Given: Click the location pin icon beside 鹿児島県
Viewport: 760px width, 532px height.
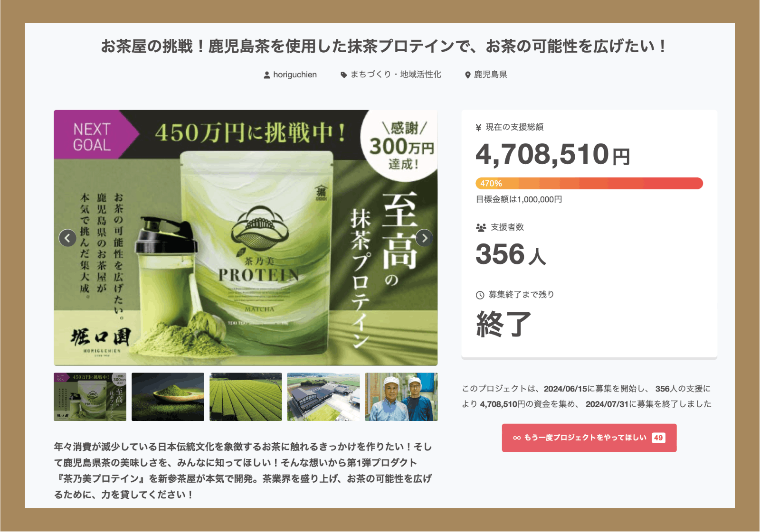Looking at the screenshot, I should pos(468,75).
